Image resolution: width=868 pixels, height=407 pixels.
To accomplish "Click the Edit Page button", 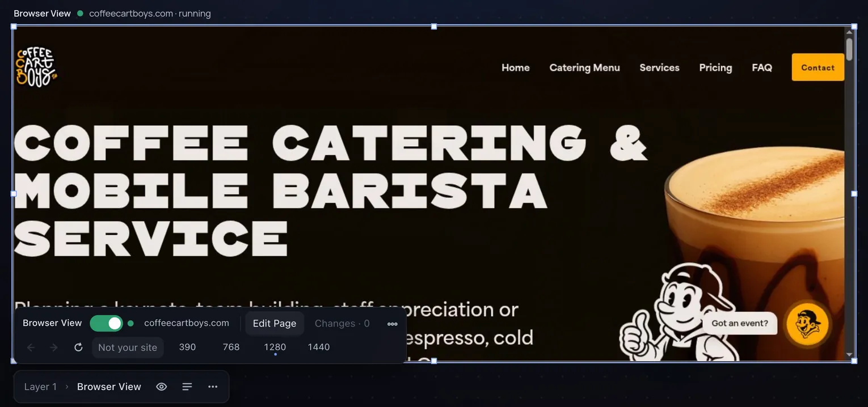I will click(275, 323).
